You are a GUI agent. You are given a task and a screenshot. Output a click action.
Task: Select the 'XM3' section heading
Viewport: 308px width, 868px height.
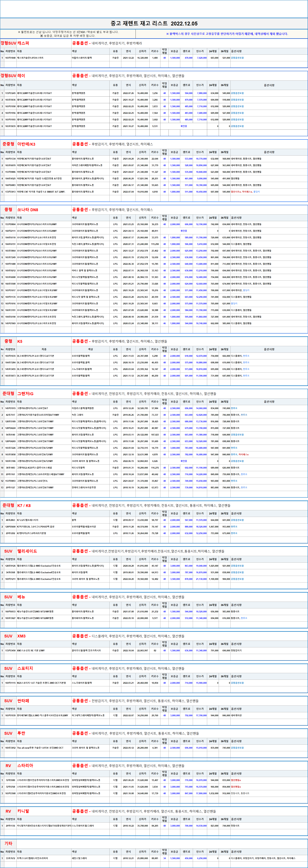pyautogui.click(x=22, y=636)
